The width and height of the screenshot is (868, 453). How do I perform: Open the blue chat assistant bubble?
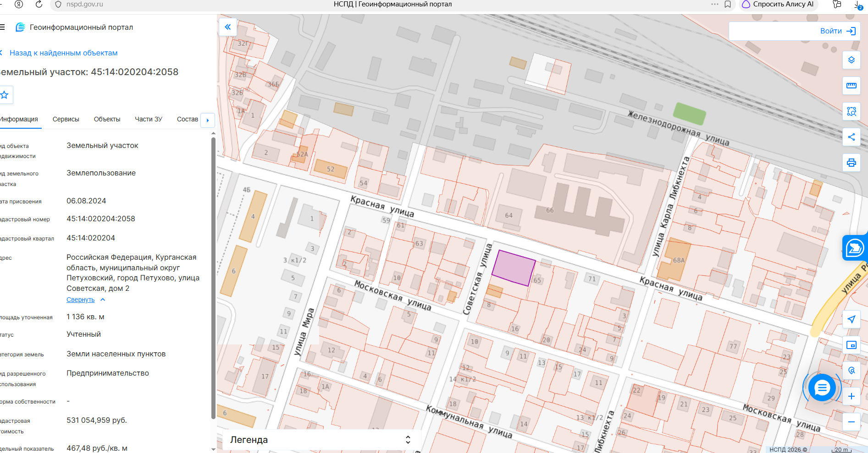click(822, 388)
